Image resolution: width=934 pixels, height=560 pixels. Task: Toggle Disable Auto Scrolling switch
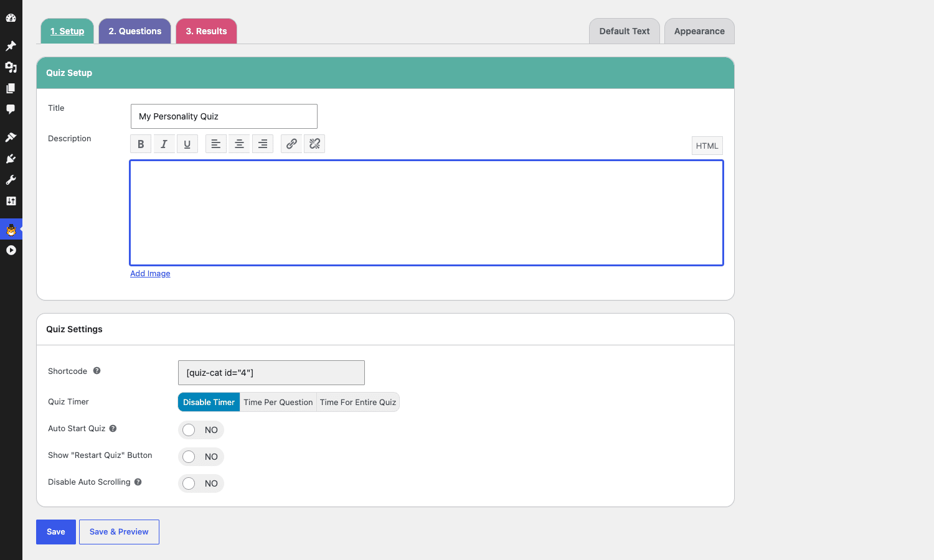(x=201, y=483)
